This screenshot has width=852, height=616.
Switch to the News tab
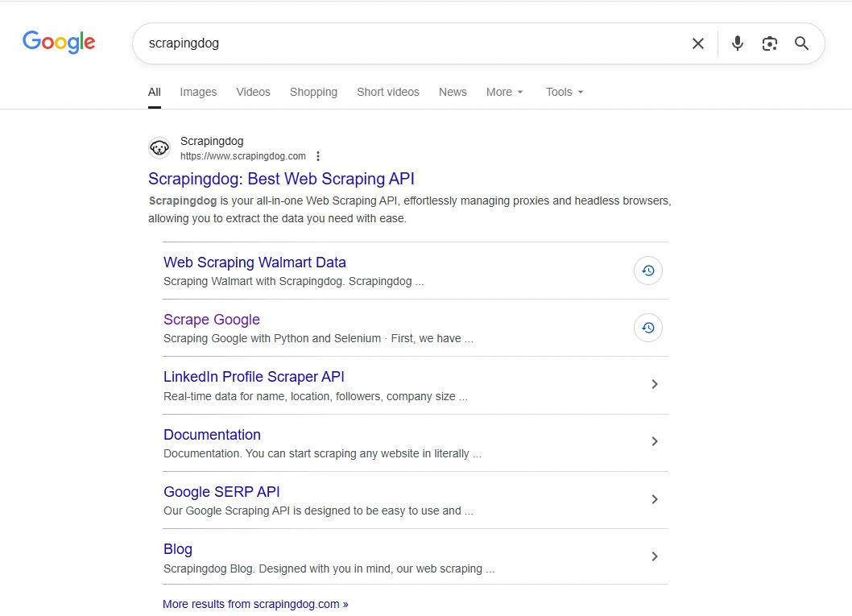(453, 92)
